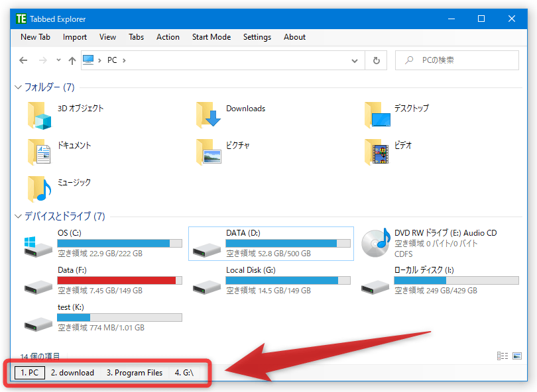
Task: Open the Action menu
Action: click(168, 37)
